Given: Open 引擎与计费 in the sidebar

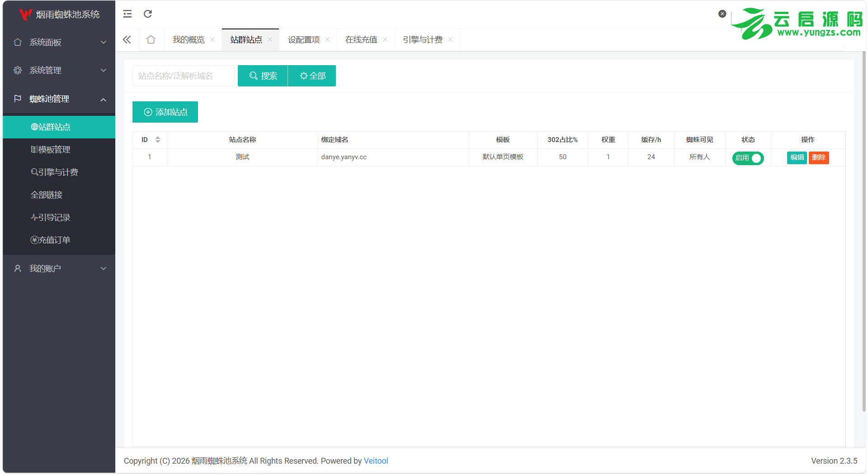Looking at the screenshot, I should [x=59, y=172].
